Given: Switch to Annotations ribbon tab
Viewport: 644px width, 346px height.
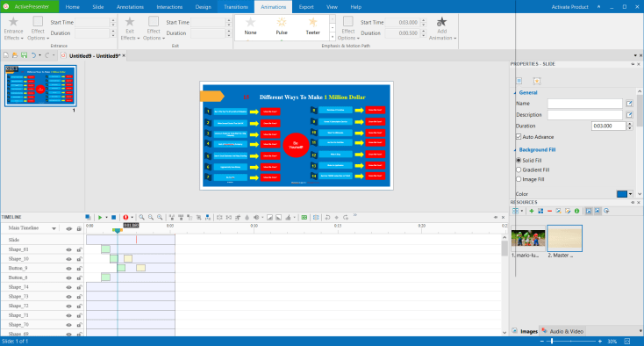Looking at the screenshot, I should click(x=130, y=7).
